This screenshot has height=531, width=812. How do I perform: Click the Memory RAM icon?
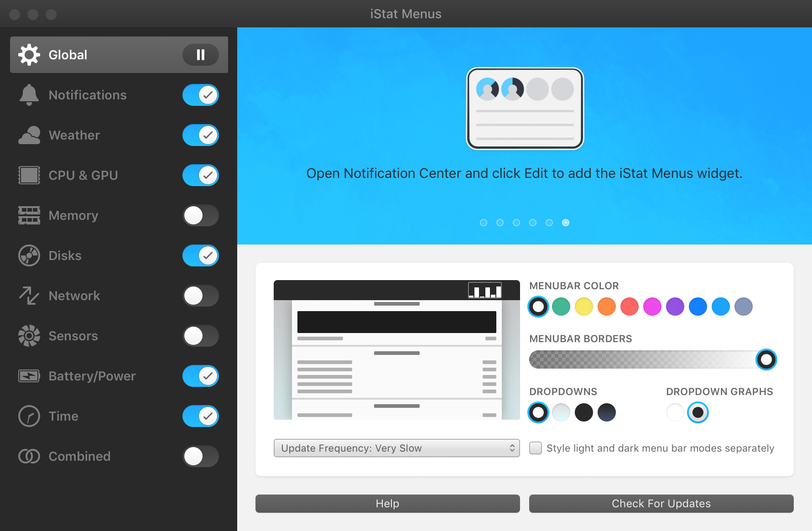tap(29, 215)
